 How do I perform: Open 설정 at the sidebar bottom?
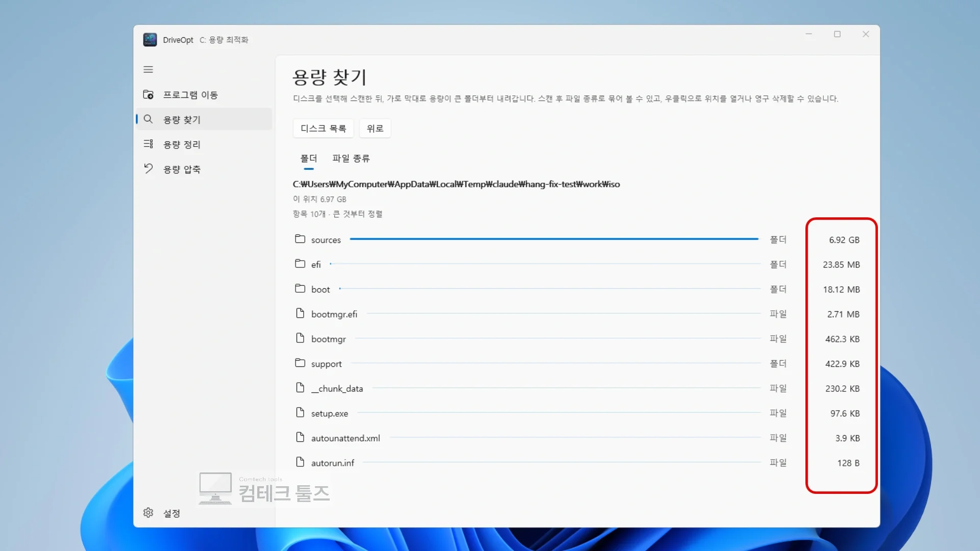[204, 513]
